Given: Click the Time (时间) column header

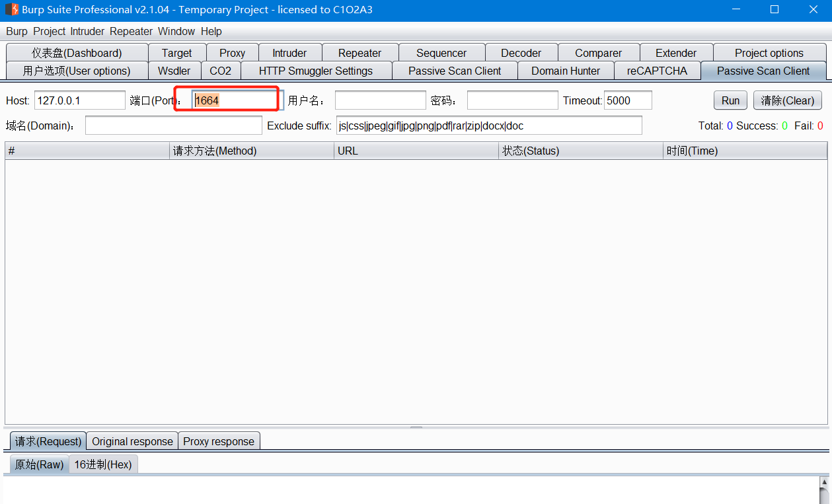Looking at the screenshot, I should tap(745, 151).
